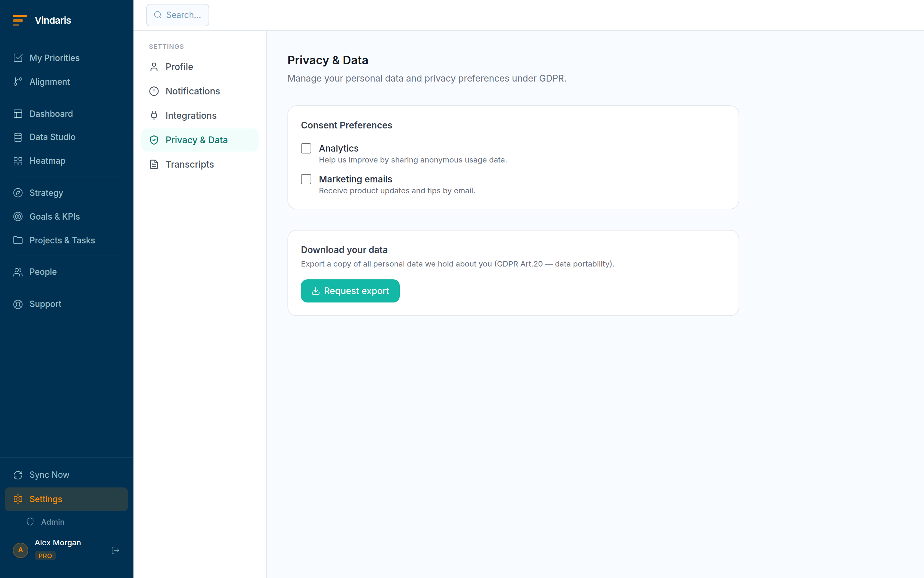The image size is (924, 578).
Task: Tick the Marketing emails checkbox
Action: coord(306,179)
